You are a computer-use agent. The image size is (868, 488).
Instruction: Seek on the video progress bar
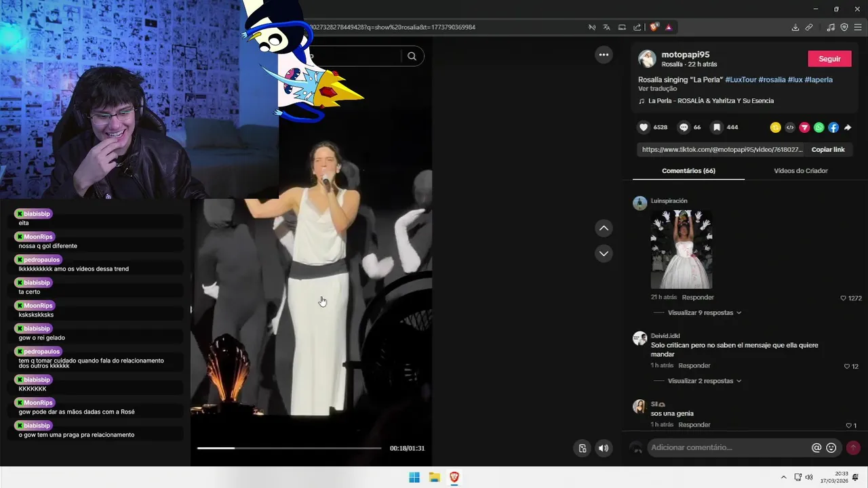coord(290,448)
